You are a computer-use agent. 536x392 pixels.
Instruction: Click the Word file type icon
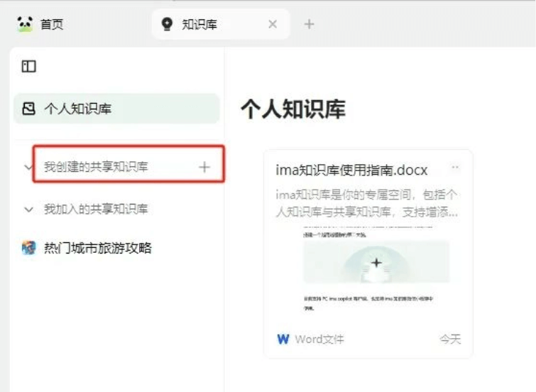(x=283, y=339)
